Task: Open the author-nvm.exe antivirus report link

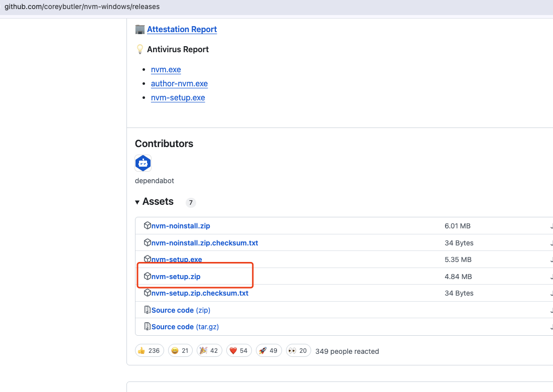Action: point(179,84)
